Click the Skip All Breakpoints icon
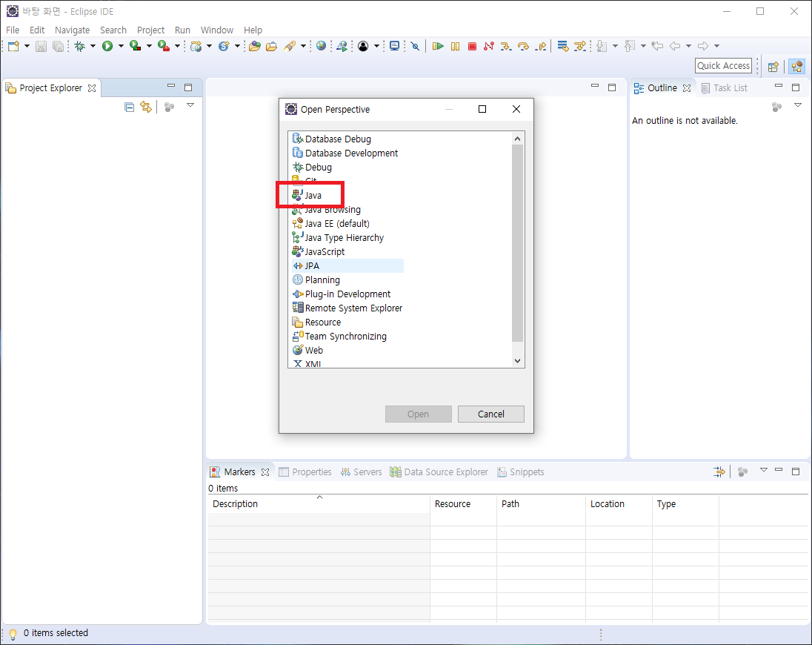 coord(415,46)
